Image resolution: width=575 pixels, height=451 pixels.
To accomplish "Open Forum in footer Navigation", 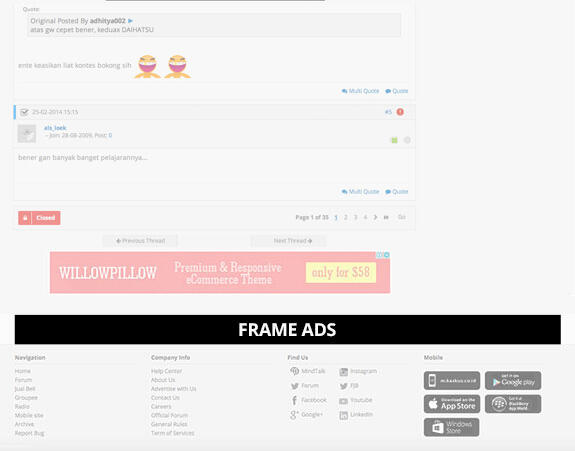I will (x=23, y=380).
